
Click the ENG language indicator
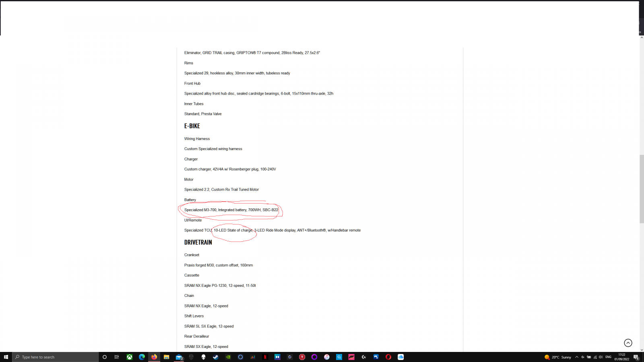608,357
